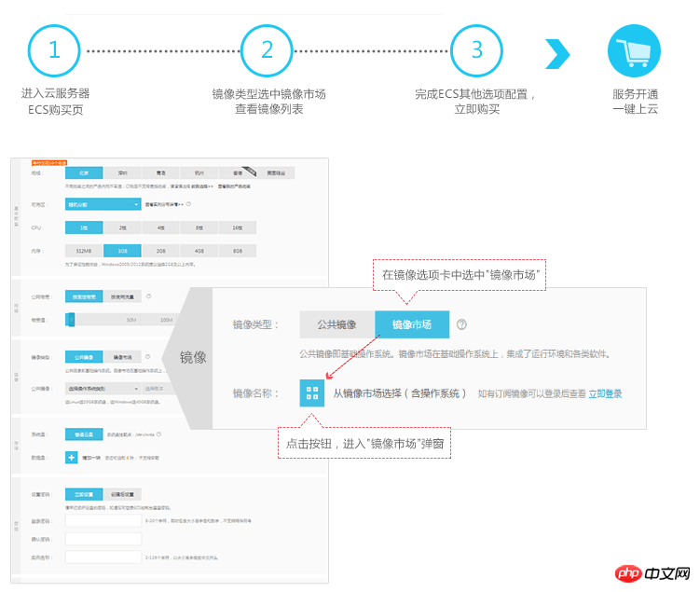This screenshot has height=592, width=700.
Task: Open the 立即登录 link
Action: point(605,393)
